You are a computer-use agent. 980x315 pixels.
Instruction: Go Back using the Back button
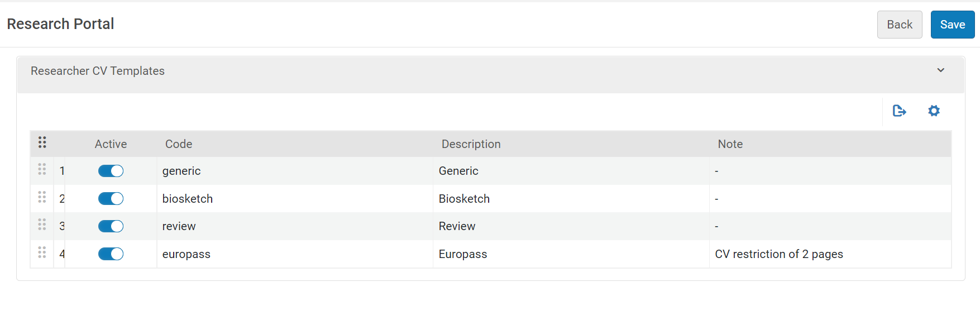[899, 25]
